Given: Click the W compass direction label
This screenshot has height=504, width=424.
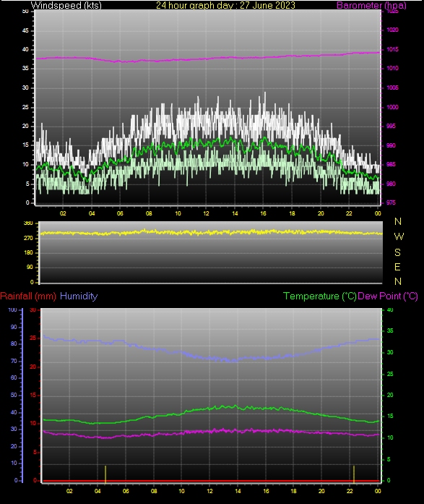Looking at the screenshot, I should point(399,236).
